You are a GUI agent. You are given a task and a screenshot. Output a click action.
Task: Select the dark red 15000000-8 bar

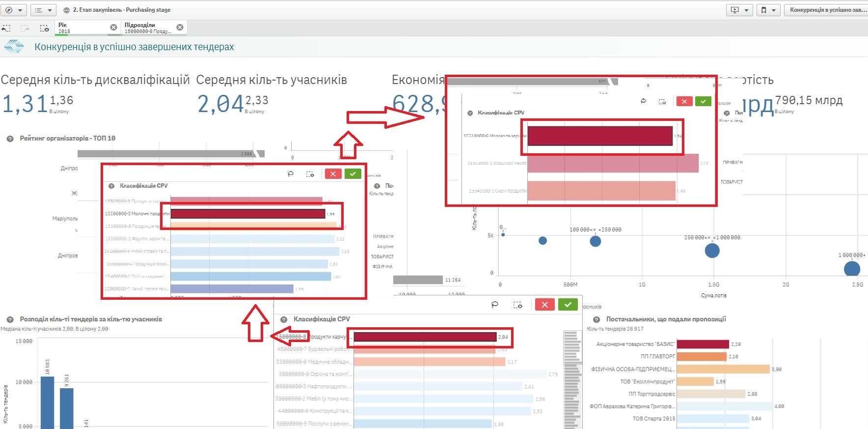tap(425, 337)
